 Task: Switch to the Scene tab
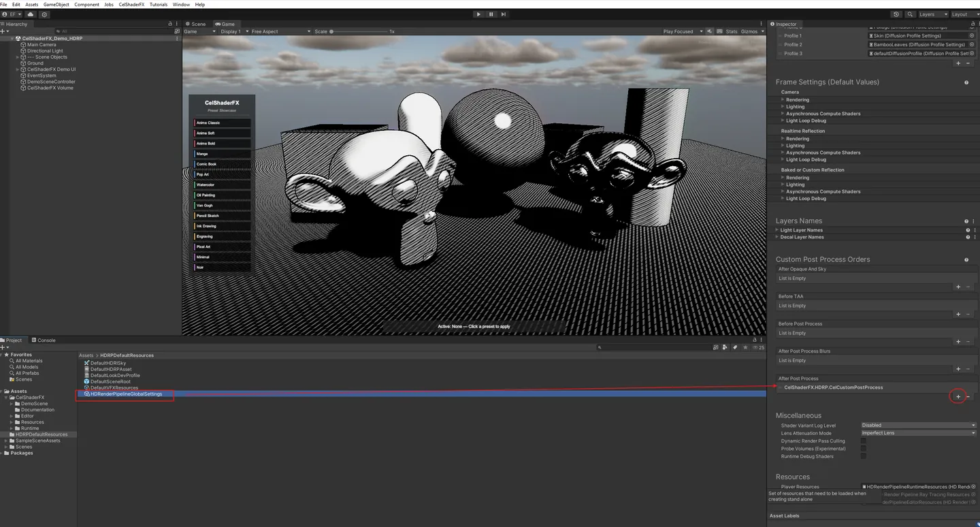coord(195,24)
